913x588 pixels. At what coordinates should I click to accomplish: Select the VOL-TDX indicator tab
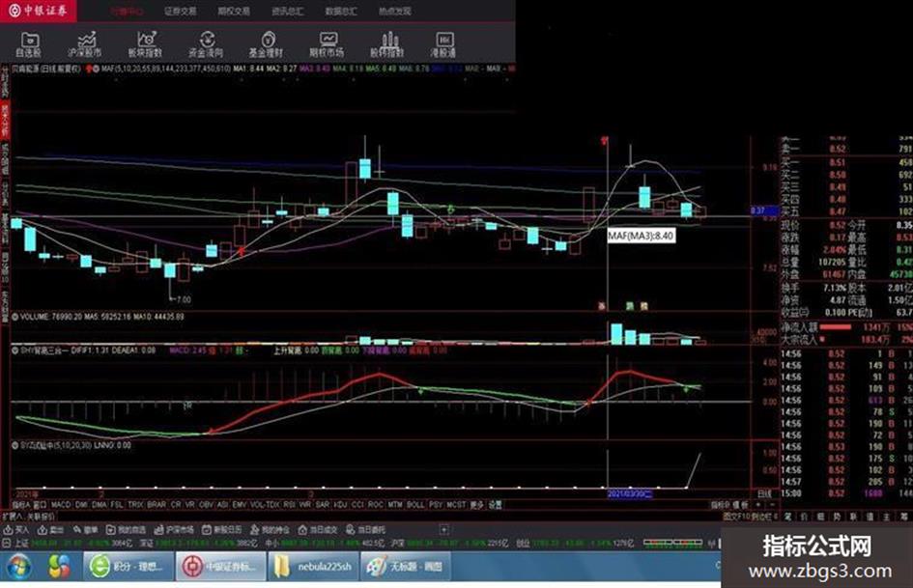265,505
